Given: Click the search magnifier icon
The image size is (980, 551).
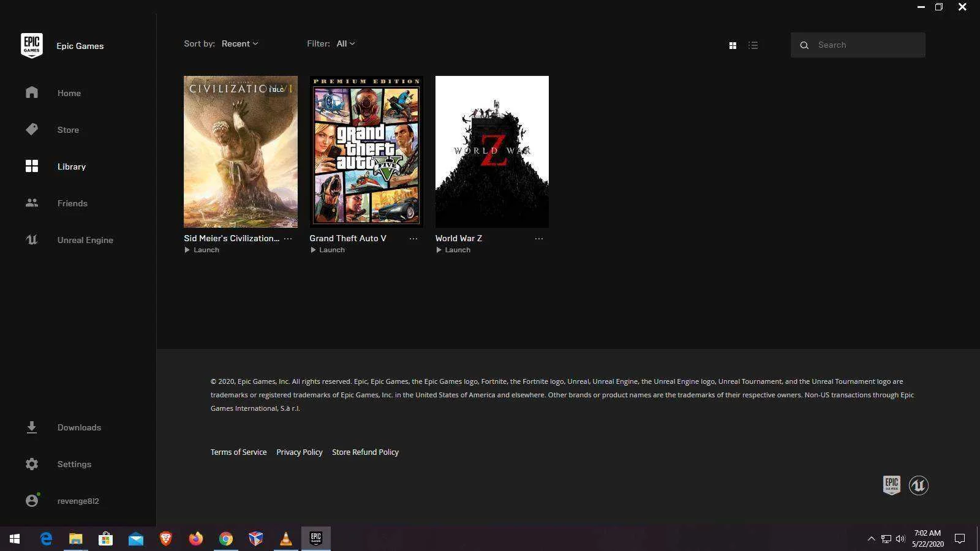Looking at the screenshot, I should click(x=804, y=45).
